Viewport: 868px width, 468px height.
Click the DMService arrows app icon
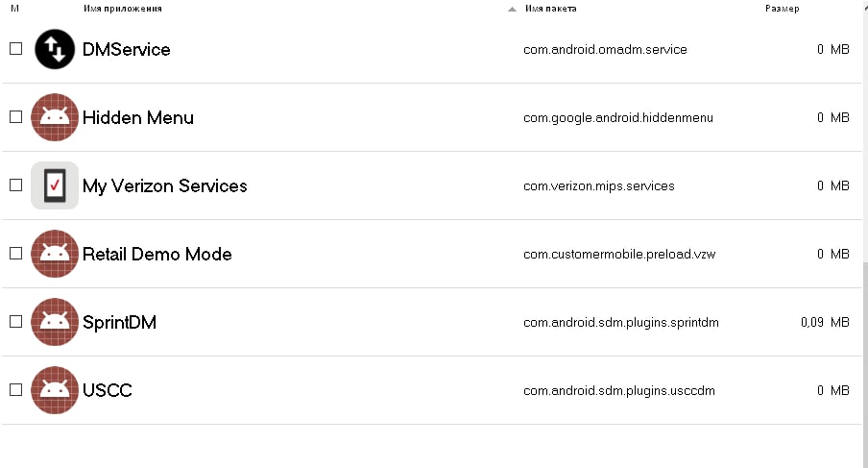click(x=54, y=49)
